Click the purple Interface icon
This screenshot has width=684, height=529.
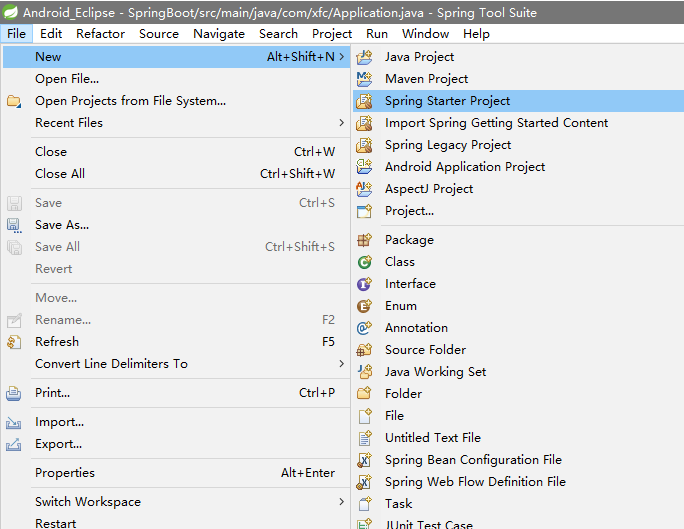click(364, 284)
